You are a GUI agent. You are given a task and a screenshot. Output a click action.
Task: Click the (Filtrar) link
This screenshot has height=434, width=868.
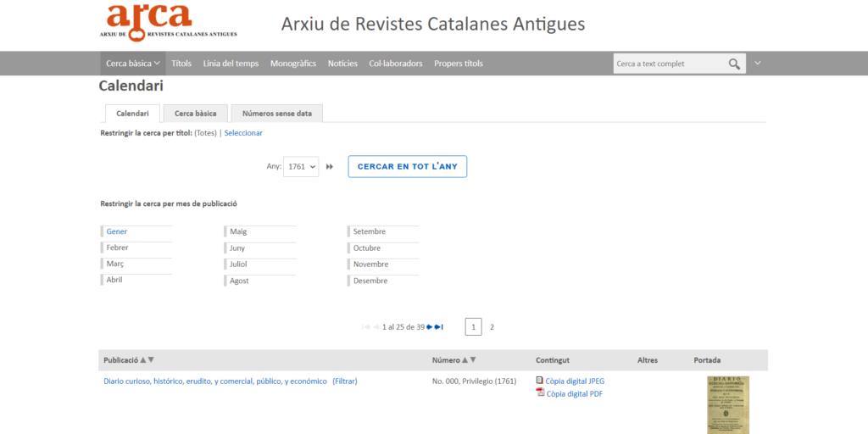coord(345,381)
